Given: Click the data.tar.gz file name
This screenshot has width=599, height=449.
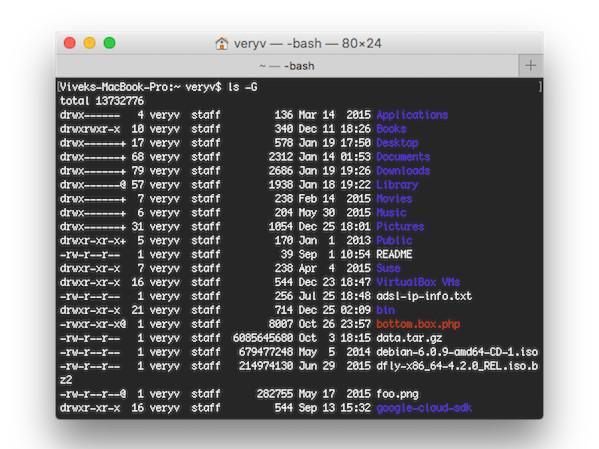Looking at the screenshot, I should [409, 338].
